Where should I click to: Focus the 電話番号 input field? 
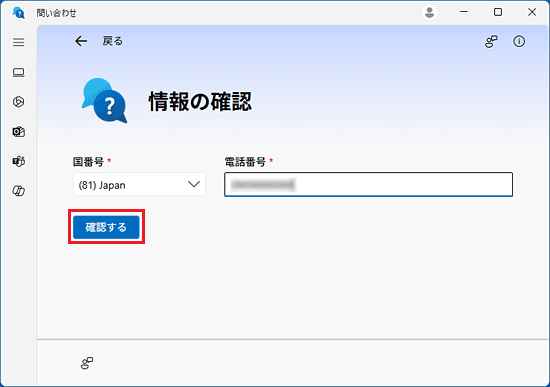click(368, 184)
